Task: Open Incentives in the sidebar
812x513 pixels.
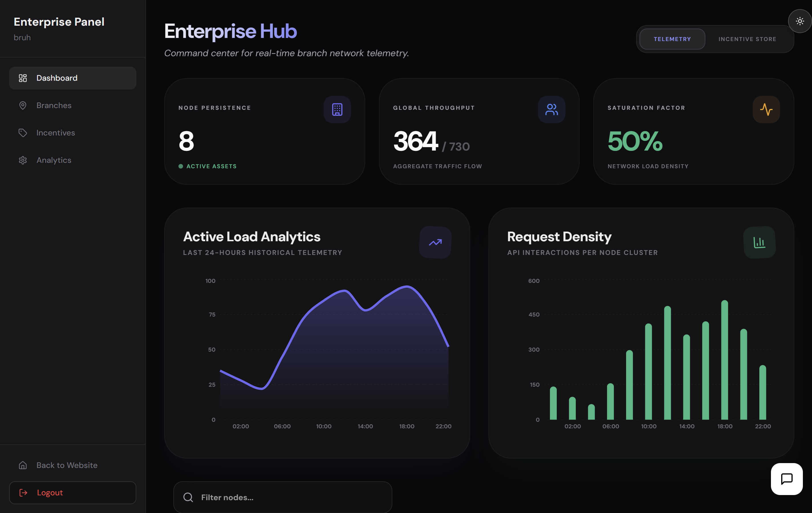Action: point(56,133)
